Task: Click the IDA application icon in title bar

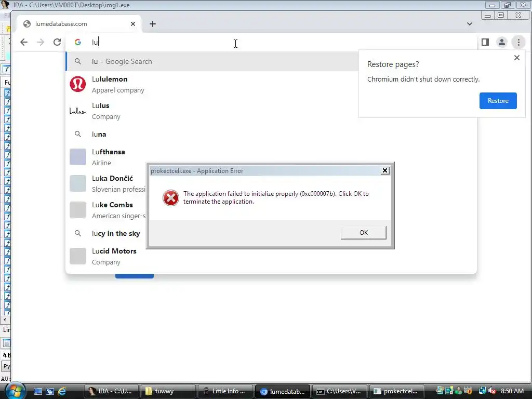Action: pyautogui.click(x=5, y=4)
